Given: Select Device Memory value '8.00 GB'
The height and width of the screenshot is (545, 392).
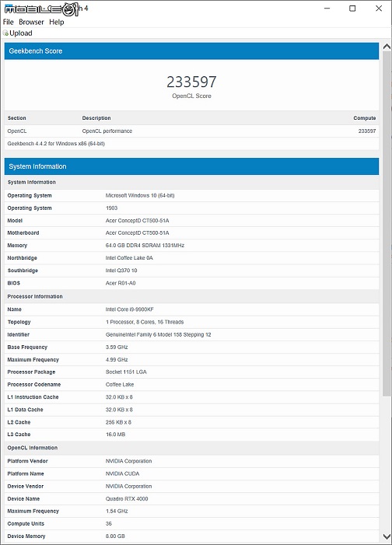Looking at the screenshot, I should [x=115, y=536].
